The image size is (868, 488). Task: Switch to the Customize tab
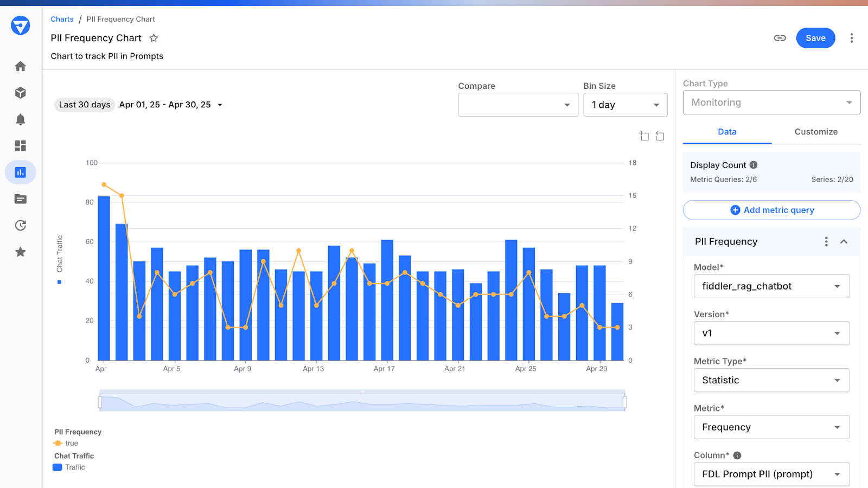pos(816,132)
